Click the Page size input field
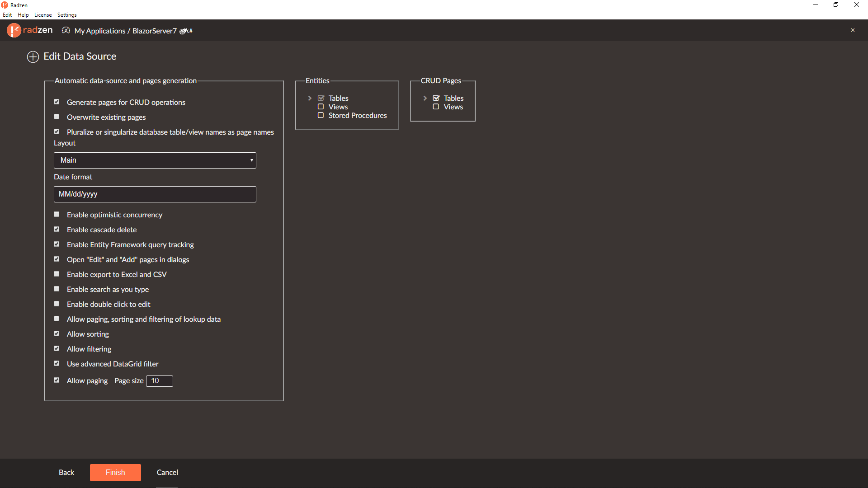This screenshot has height=488, width=868. [x=160, y=381]
